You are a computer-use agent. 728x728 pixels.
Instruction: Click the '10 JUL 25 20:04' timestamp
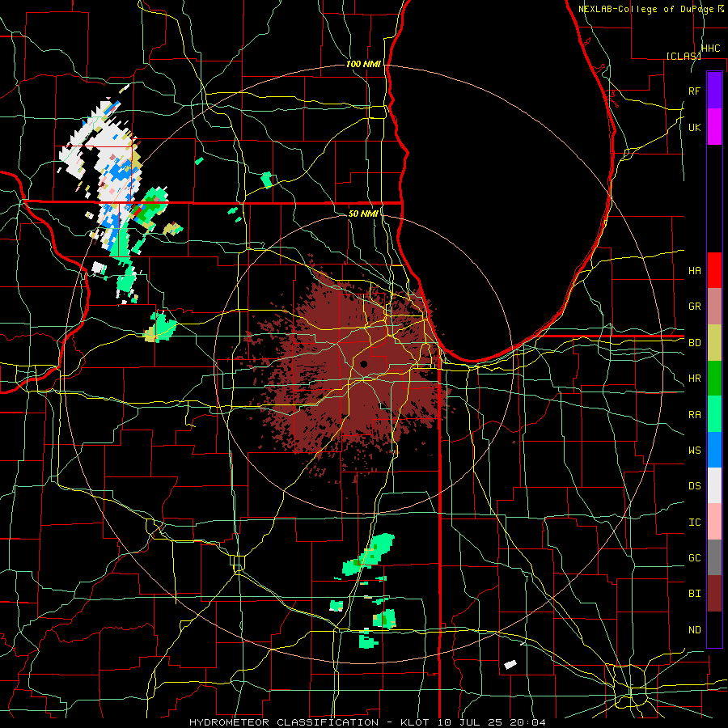tap(491, 722)
